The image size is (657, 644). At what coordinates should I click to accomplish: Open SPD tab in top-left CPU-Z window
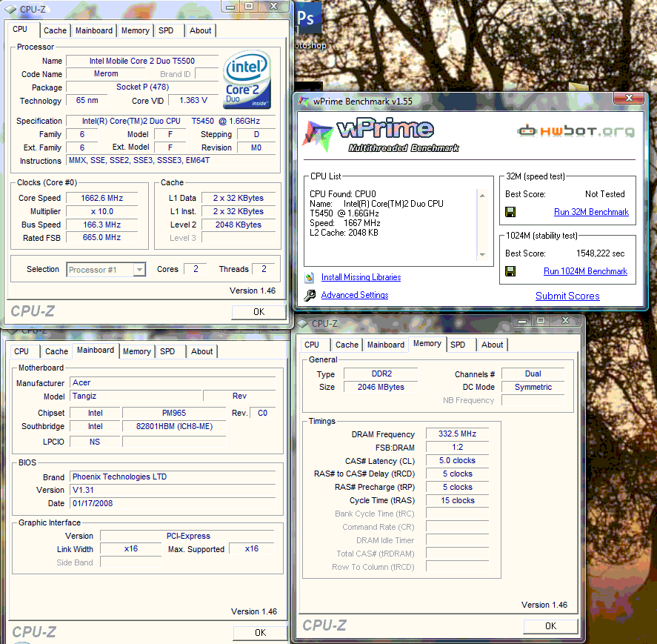pos(166,30)
